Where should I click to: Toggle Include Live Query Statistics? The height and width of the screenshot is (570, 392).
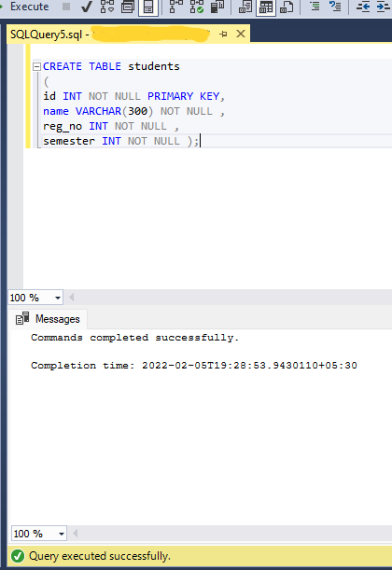click(x=197, y=7)
